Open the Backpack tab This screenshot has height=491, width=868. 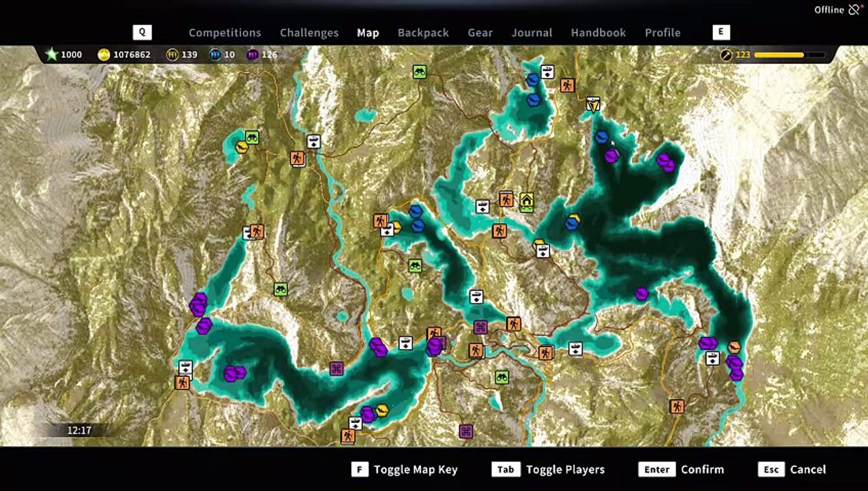[x=423, y=33]
